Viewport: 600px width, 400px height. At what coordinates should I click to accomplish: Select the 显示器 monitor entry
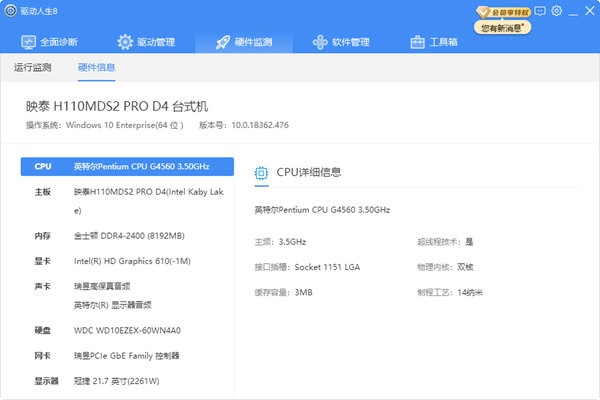(127, 380)
